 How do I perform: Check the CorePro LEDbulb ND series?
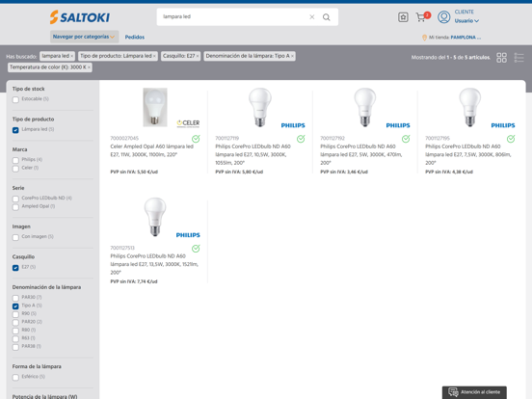[x=15, y=199]
